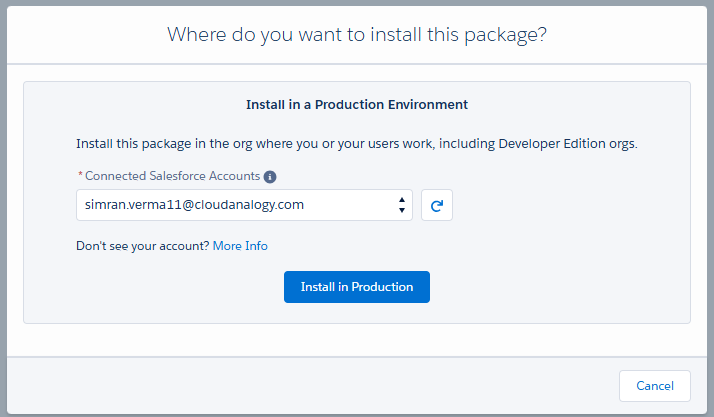Click the red required asterisk marker

(x=80, y=176)
